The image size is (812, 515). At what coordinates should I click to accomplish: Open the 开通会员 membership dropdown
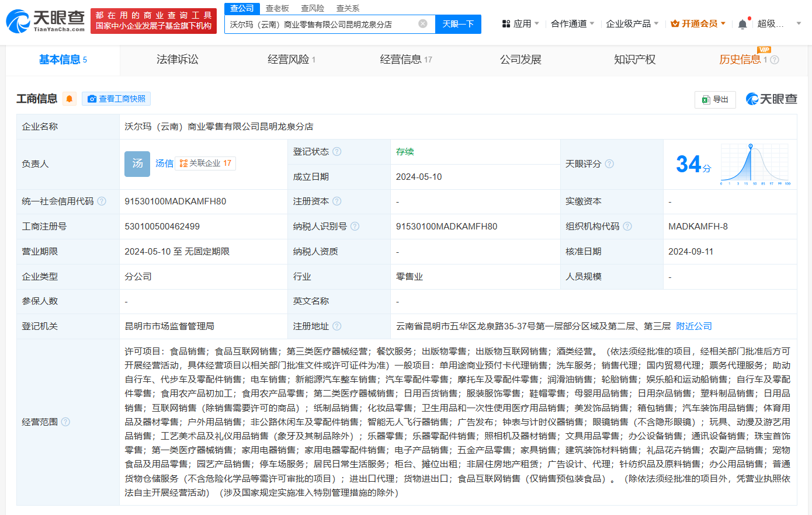click(698, 24)
